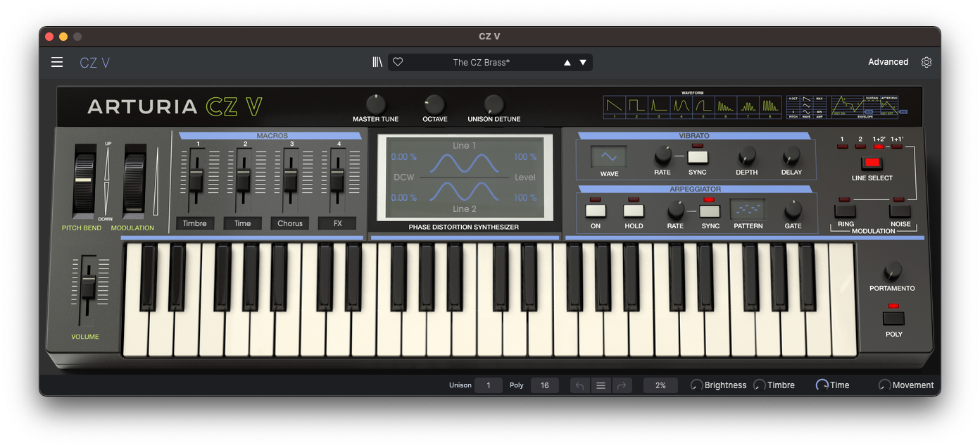
Task: Turn the Arpeggiator On button
Action: 596,210
